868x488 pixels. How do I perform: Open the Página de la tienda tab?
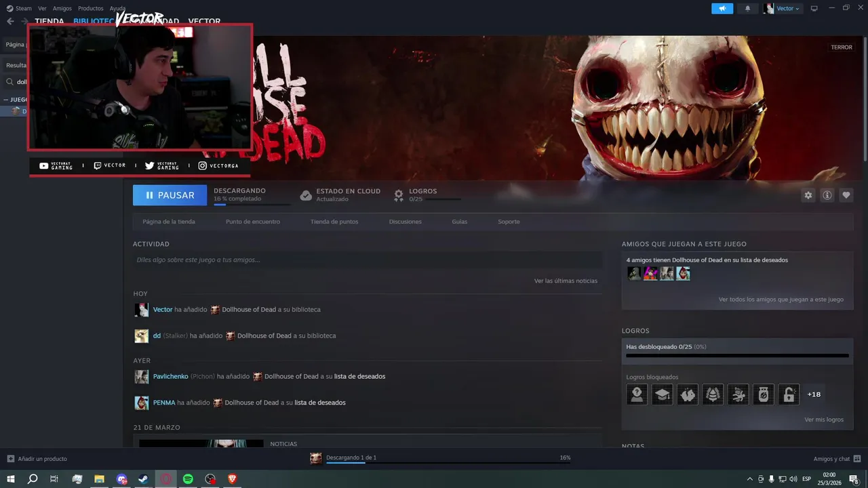(x=169, y=222)
